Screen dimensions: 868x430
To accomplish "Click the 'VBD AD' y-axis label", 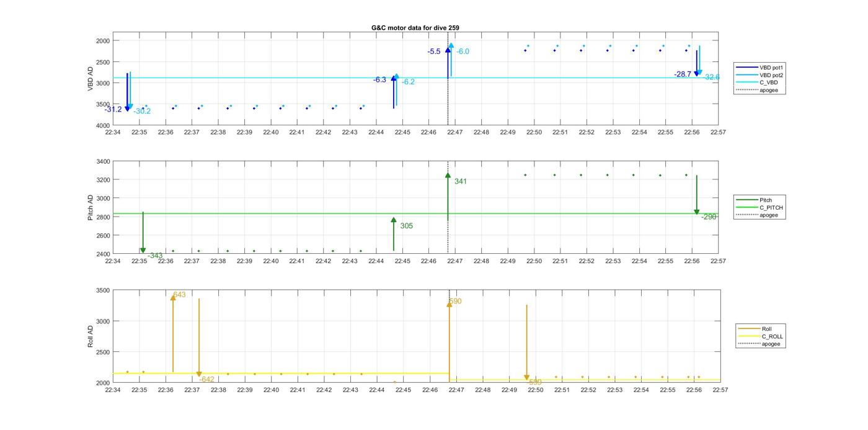I will tap(91, 78).
